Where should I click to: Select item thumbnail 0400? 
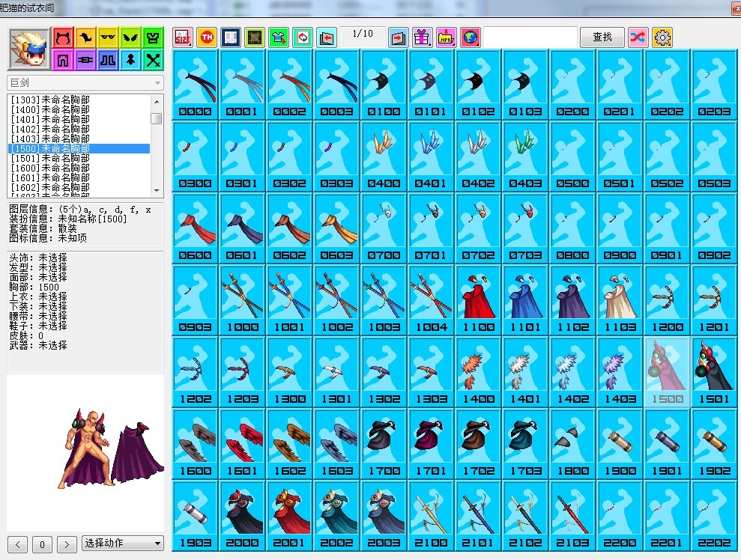pyautogui.click(x=384, y=156)
